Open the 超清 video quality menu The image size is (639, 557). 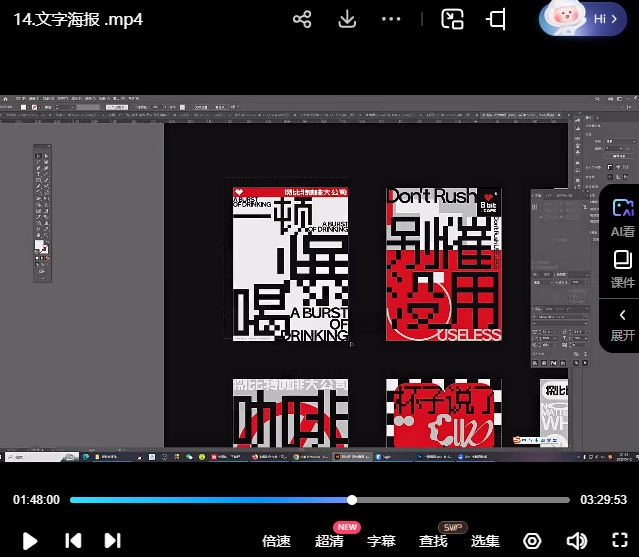click(329, 541)
